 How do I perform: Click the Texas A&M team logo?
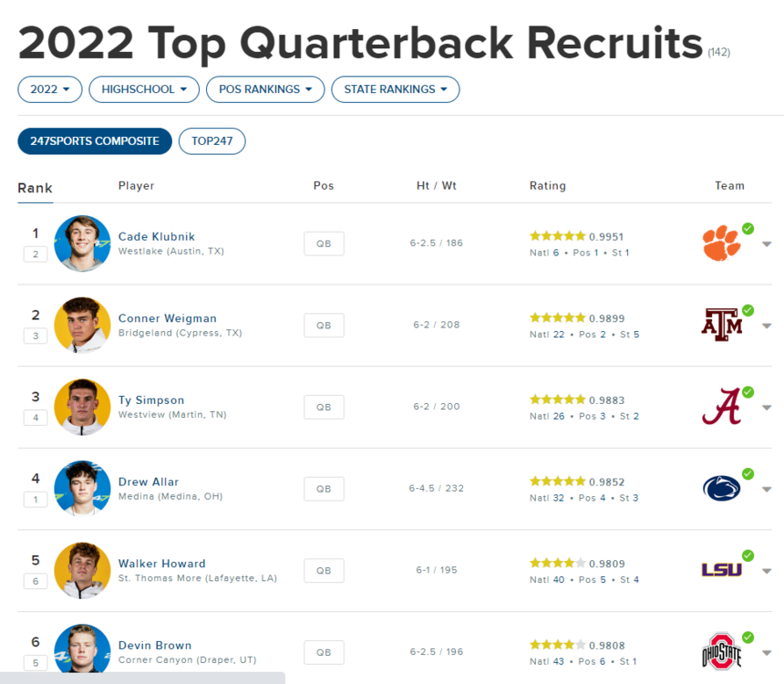tap(721, 325)
